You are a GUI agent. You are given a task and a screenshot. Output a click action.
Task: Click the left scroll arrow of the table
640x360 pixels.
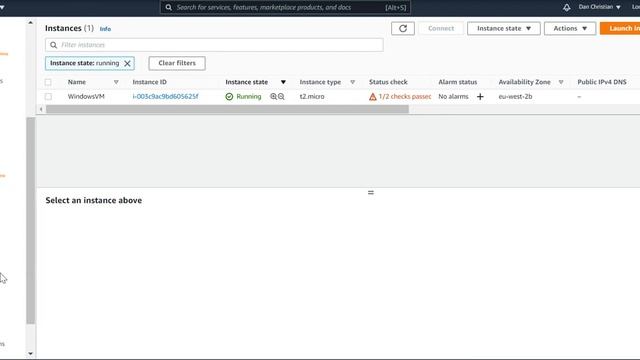(41, 109)
